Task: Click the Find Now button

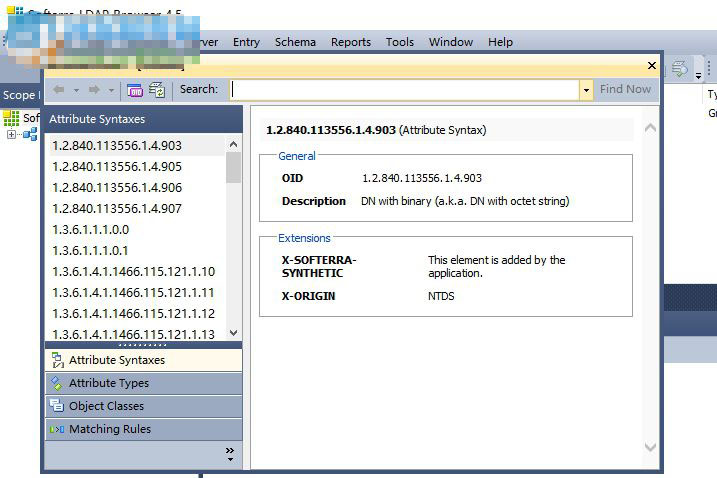Action: pos(625,90)
